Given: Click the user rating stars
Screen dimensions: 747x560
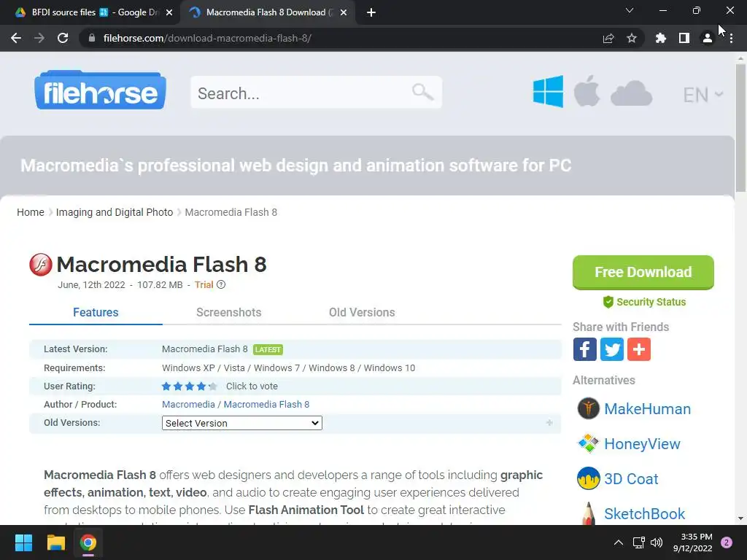Looking at the screenshot, I should 189,386.
